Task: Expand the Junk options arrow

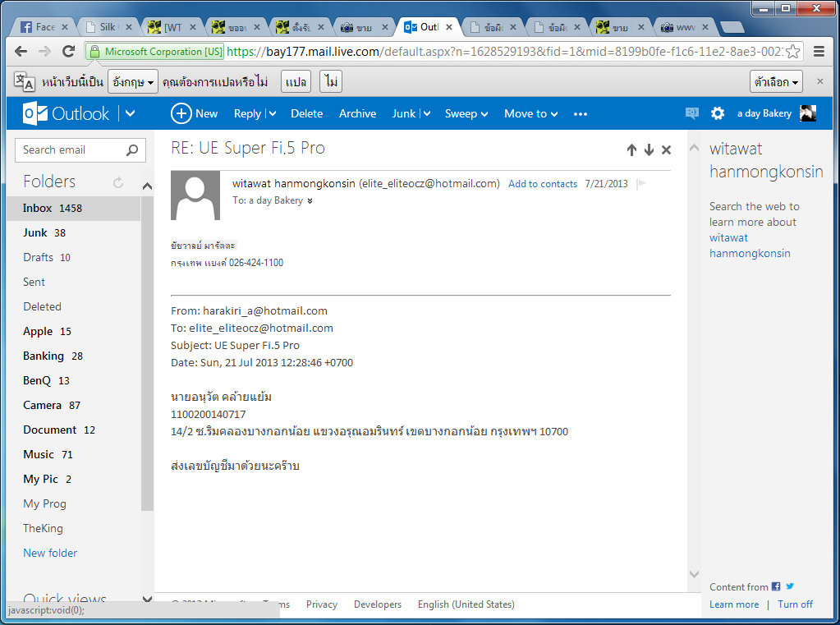Action: point(426,113)
